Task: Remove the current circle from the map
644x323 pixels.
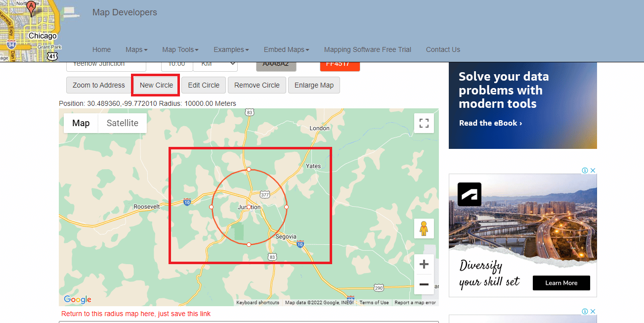Action: (x=257, y=85)
